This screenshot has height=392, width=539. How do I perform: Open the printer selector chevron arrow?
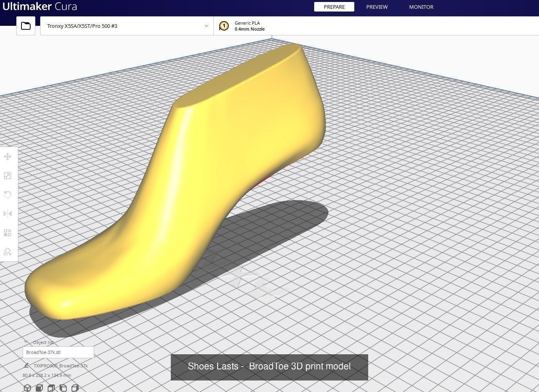point(207,26)
